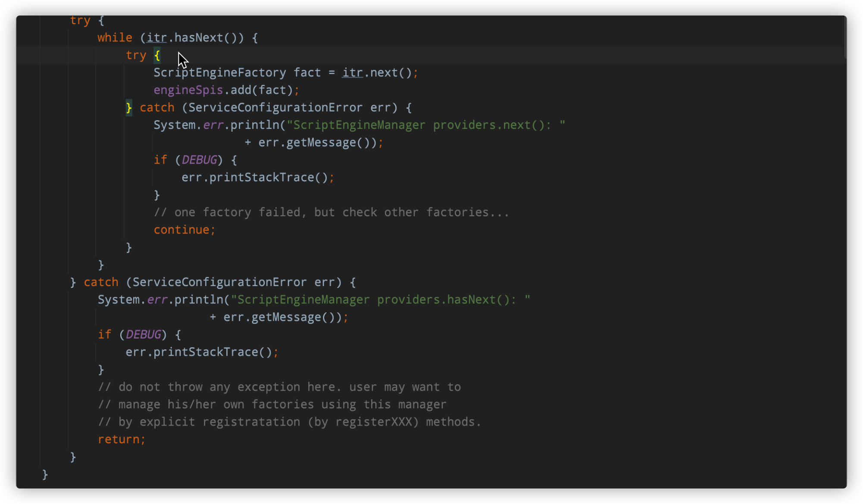Click the final closing brace at bottom
Viewport: 863px width, 504px height.
click(45, 474)
